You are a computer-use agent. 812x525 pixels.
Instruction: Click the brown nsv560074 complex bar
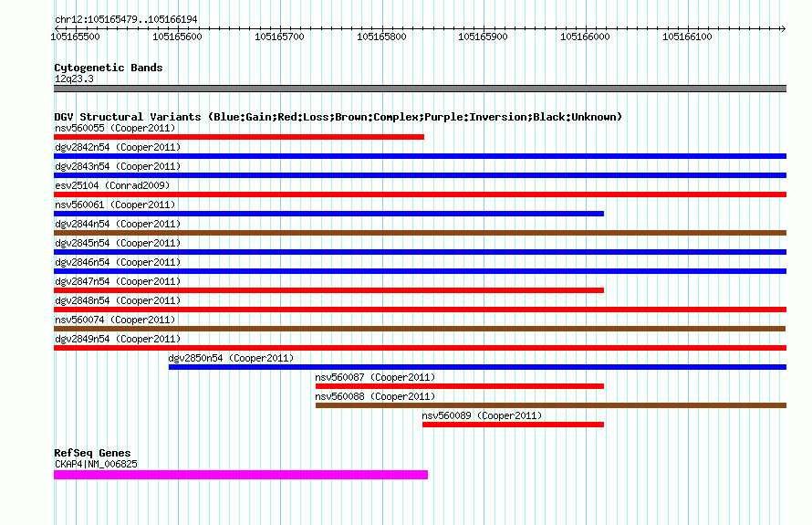point(420,329)
